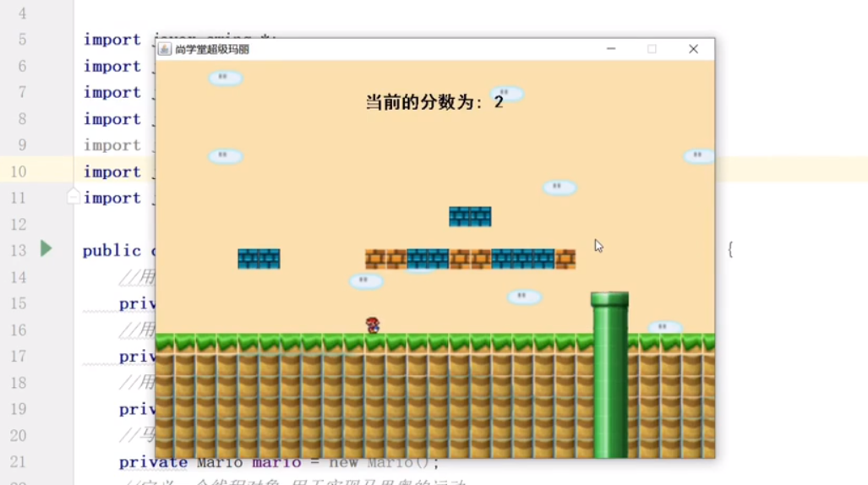Click line number 21 in the gutter

[x=19, y=461]
